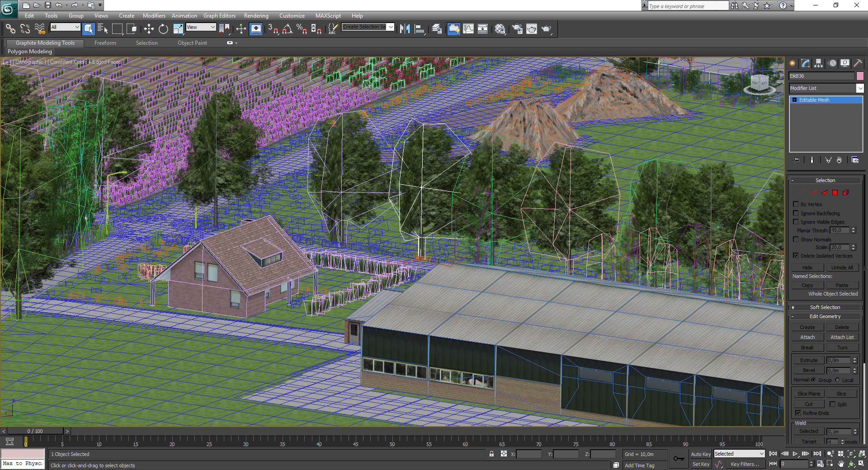Choose the Select and Rotate tool
Screen dimensions: 868x470
[163, 29]
